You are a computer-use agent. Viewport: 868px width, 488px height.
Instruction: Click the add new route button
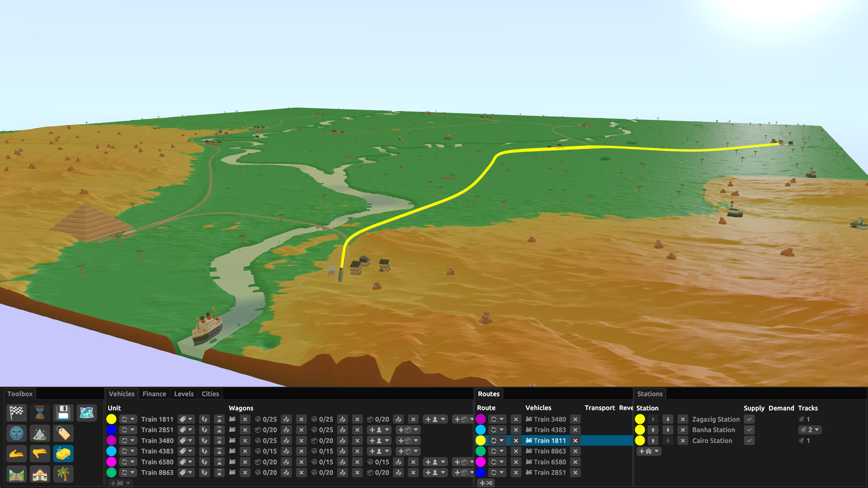click(x=486, y=483)
